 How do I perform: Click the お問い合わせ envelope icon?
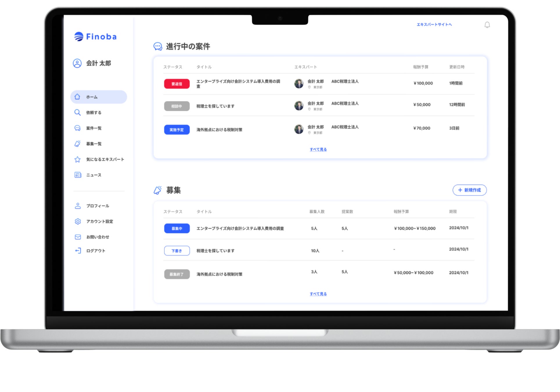point(78,237)
